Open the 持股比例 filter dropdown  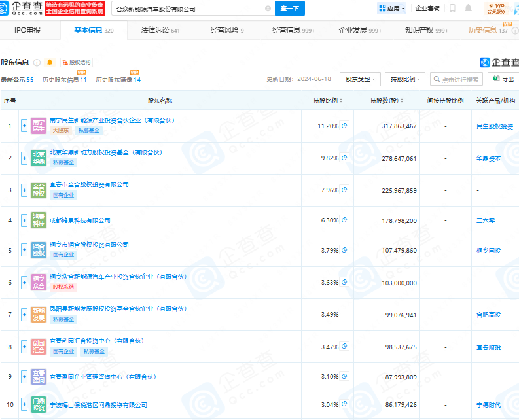(x=405, y=79)
